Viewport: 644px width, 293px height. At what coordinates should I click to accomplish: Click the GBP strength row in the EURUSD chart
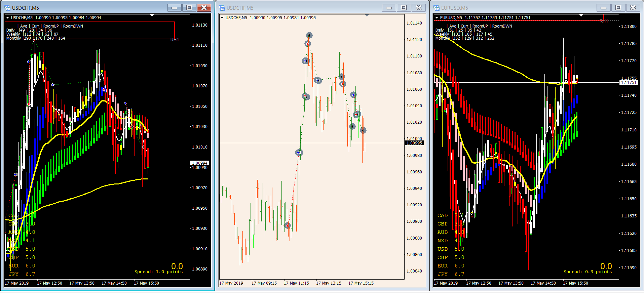click(451, 224)
